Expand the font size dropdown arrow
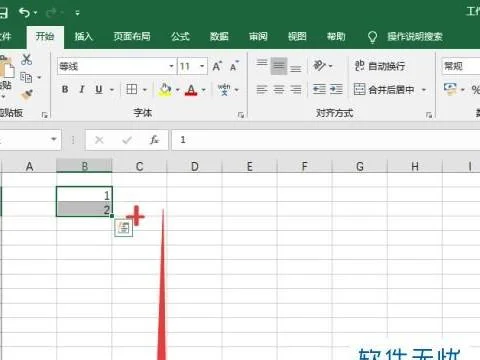This screenshot has width=480, height=360. coord(202,66)
